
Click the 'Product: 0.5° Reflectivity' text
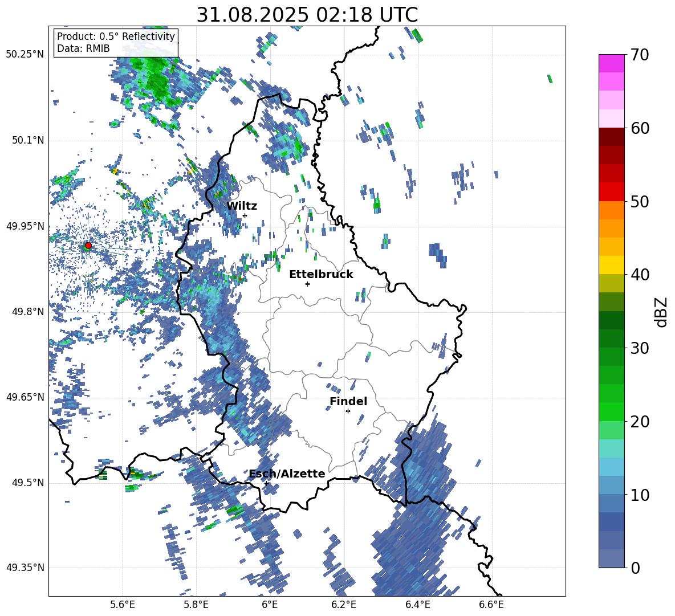coord(116,36)
